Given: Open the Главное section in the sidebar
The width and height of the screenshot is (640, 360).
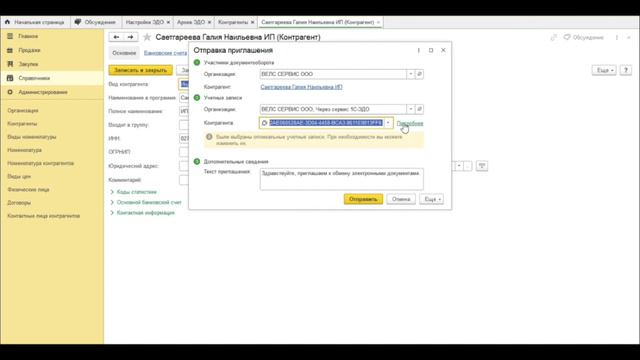Looking at the screenshot, I should point(28,36).
